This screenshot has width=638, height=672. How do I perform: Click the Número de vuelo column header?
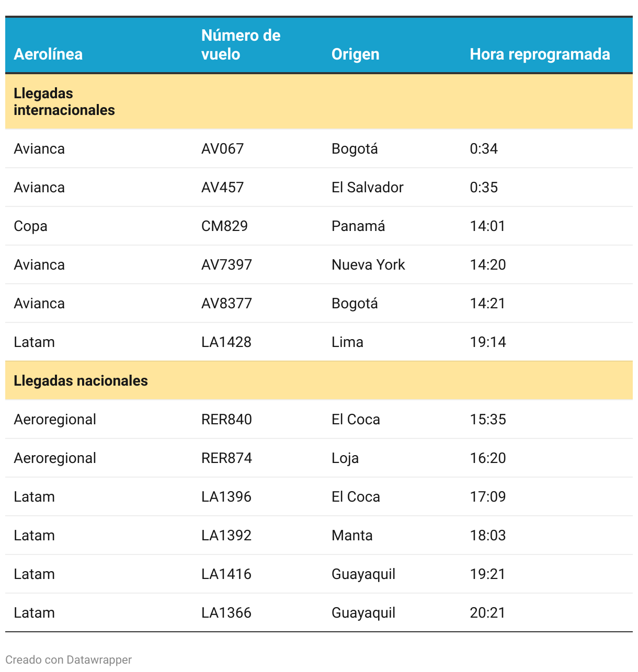click(x=241, y=45)
